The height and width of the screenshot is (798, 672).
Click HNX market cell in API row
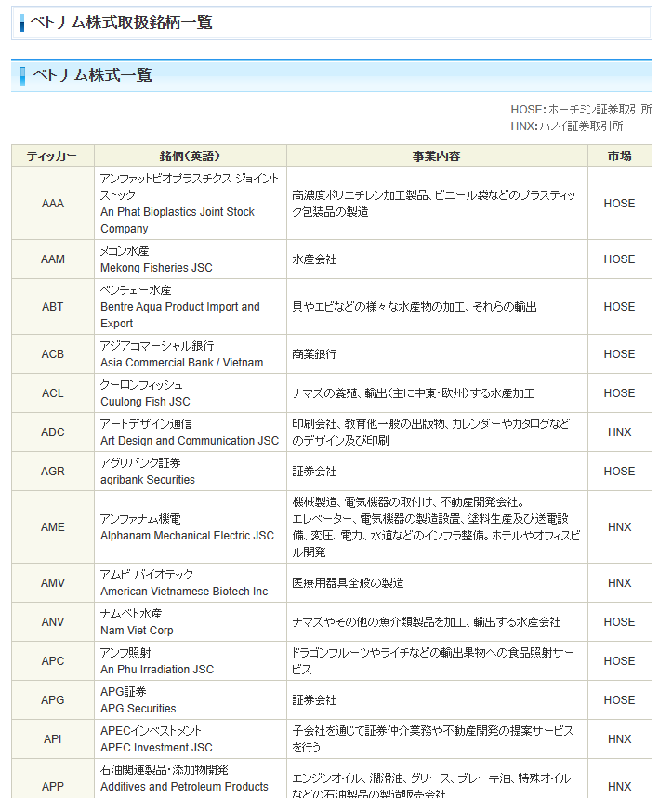(619, 739)
